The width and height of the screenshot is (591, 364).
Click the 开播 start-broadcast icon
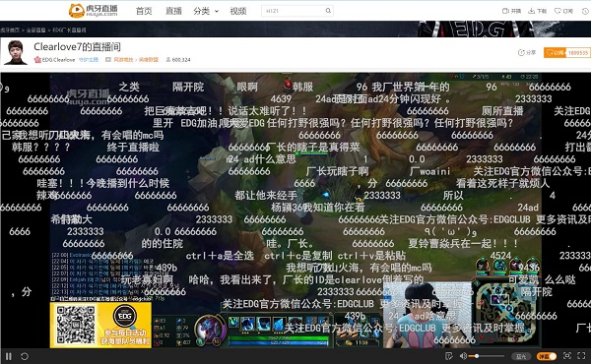pyautogui.click(x=511, y=11)
